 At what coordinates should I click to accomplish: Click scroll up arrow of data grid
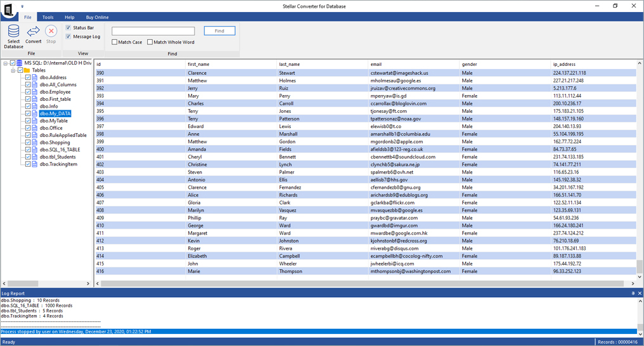click(640, 63)
